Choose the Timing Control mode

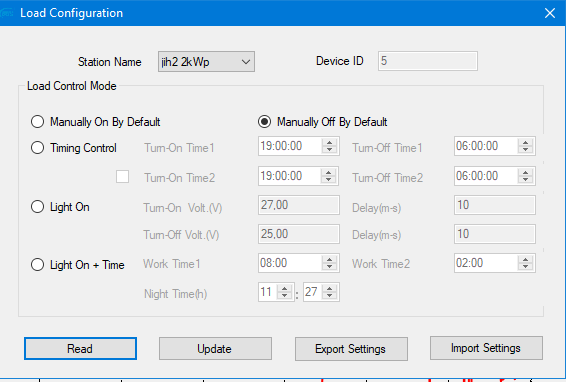point(38,148)
